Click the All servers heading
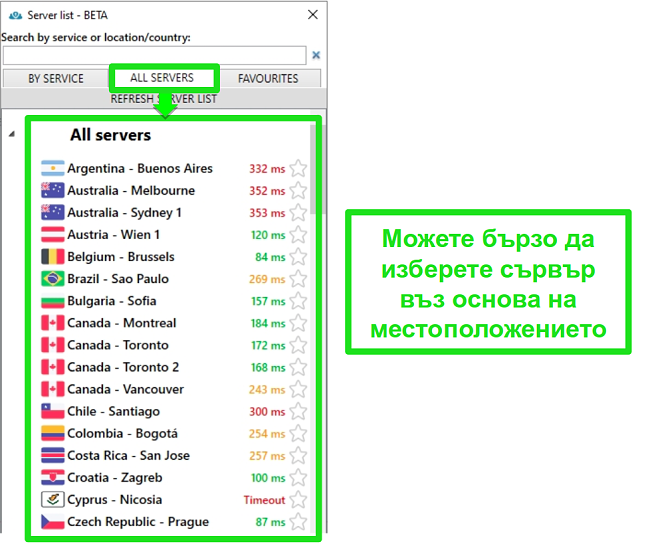 [111, 135]
